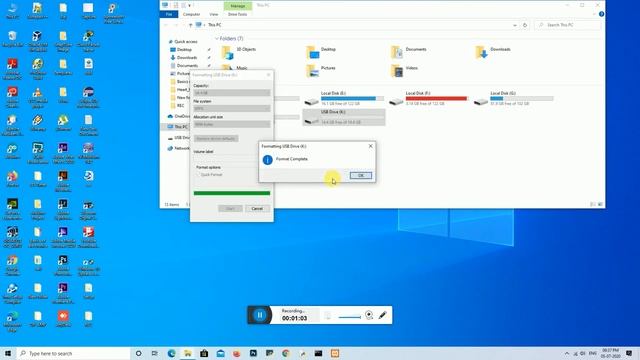Viewport: 640px width, 360px height.
Task: Click the recorder pencil annotation icon
Action: [x=382, y=315]
